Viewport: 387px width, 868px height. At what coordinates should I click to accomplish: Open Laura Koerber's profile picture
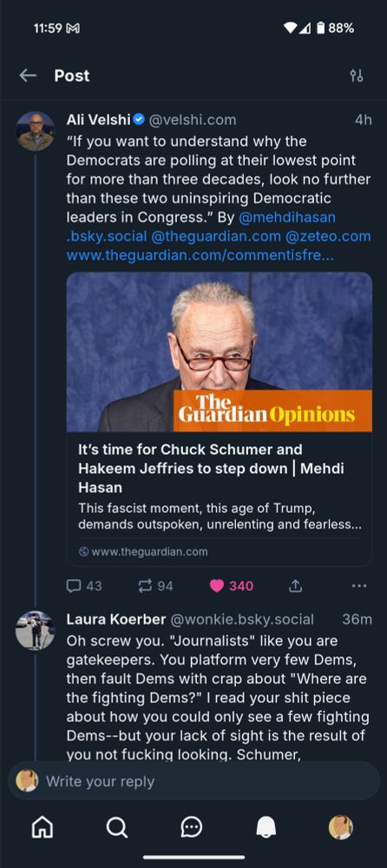pos(36,630)
